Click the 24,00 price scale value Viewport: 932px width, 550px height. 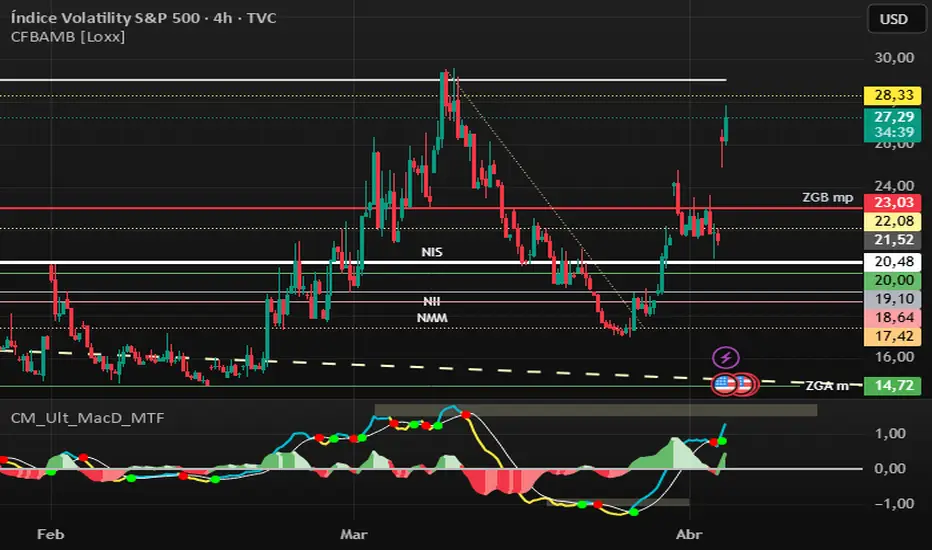[894, 186]
